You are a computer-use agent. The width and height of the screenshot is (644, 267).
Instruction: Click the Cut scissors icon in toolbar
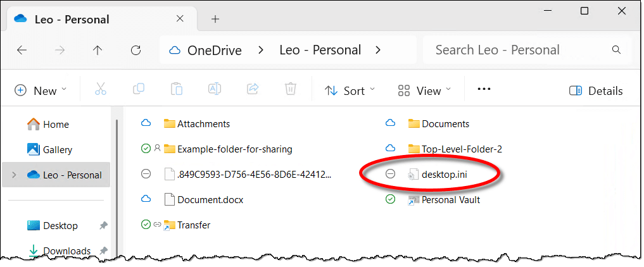tap(101, 90)
